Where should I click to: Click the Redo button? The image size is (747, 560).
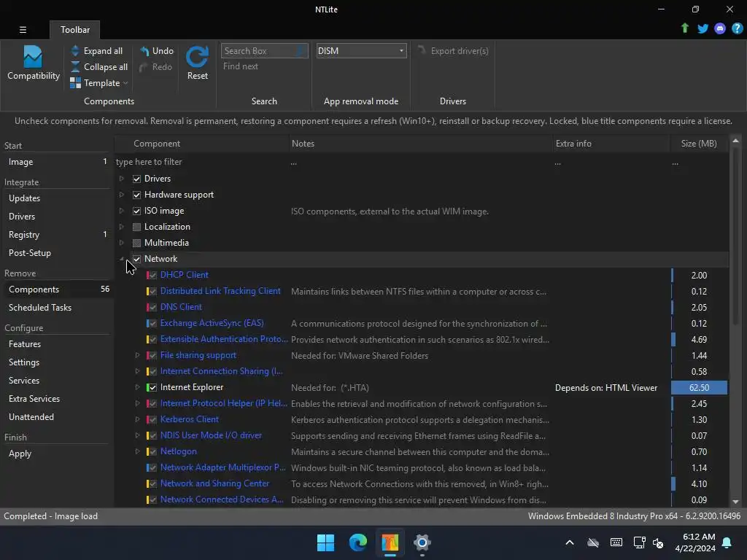(156, 66)
